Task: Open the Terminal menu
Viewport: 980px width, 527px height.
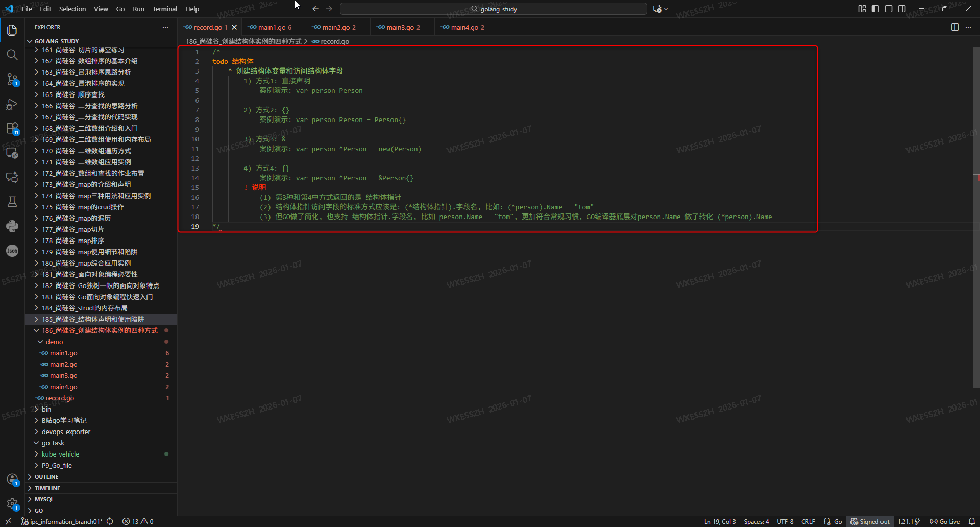Action: coord(164,9)
